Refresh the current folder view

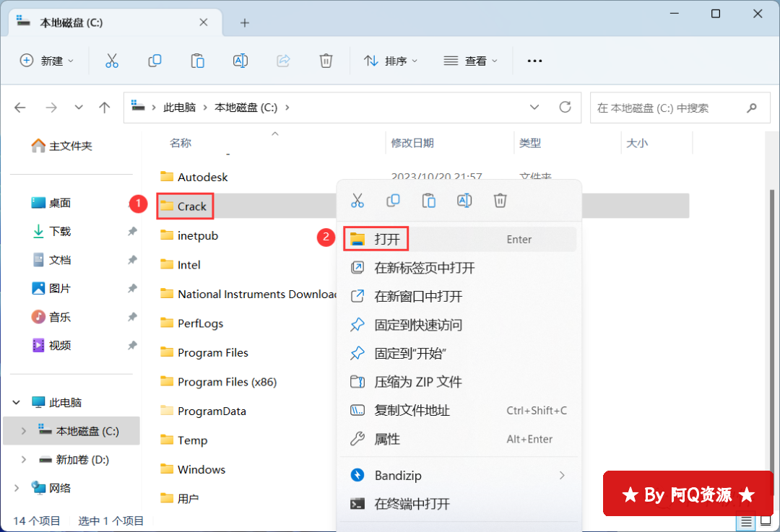coord(565,108)
